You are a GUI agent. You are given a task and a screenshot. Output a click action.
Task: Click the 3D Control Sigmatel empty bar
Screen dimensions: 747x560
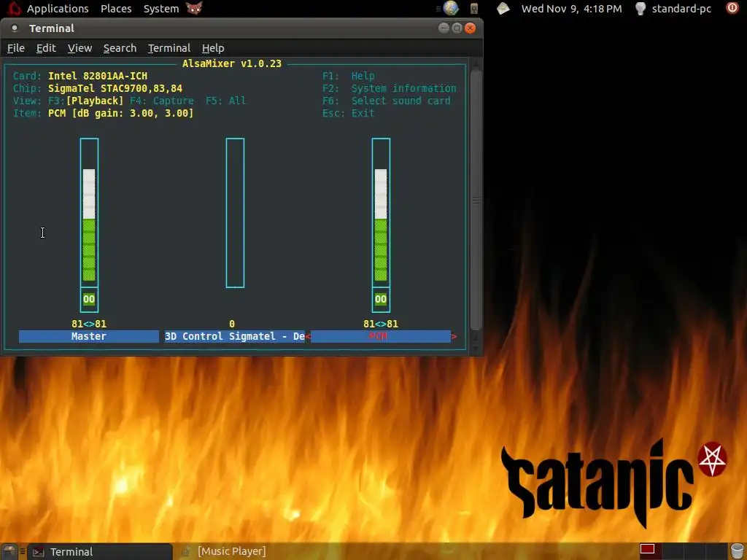[235, 213]
